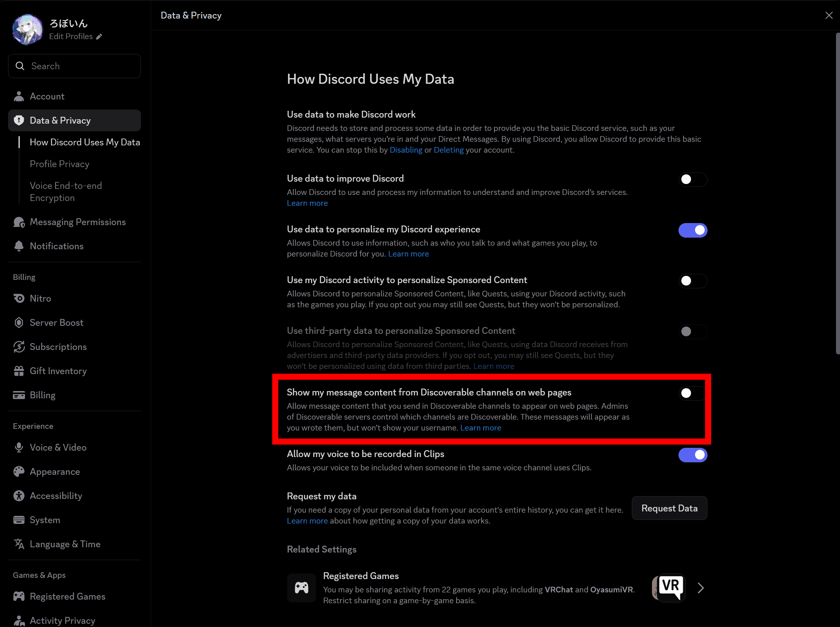This screenshot has width=840, height=627.
Task: Click the Request Data button
Action: pos(669,508)
